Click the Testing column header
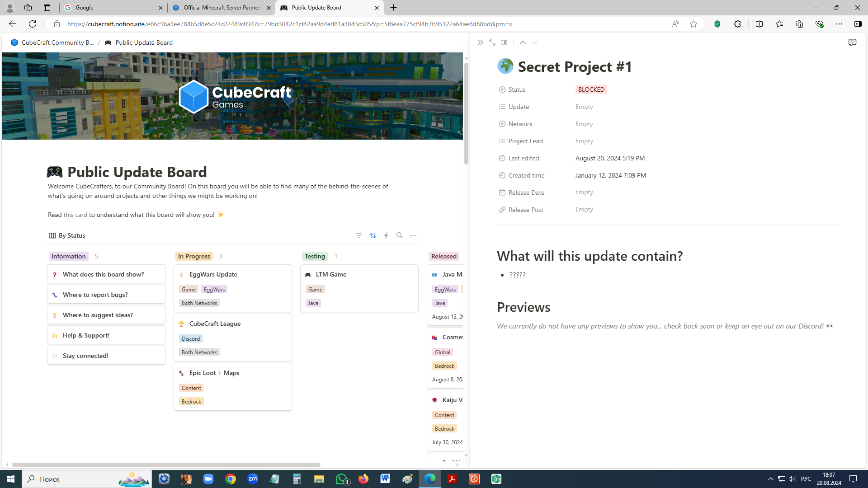 click(315, 256)
